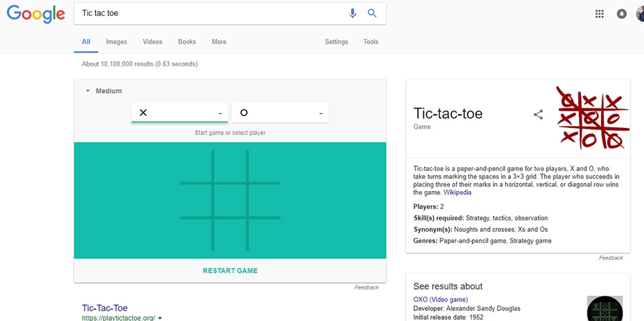The image size is (644, 321).
Task: Mark the top-left cell of the board
Action: point(195,166)
